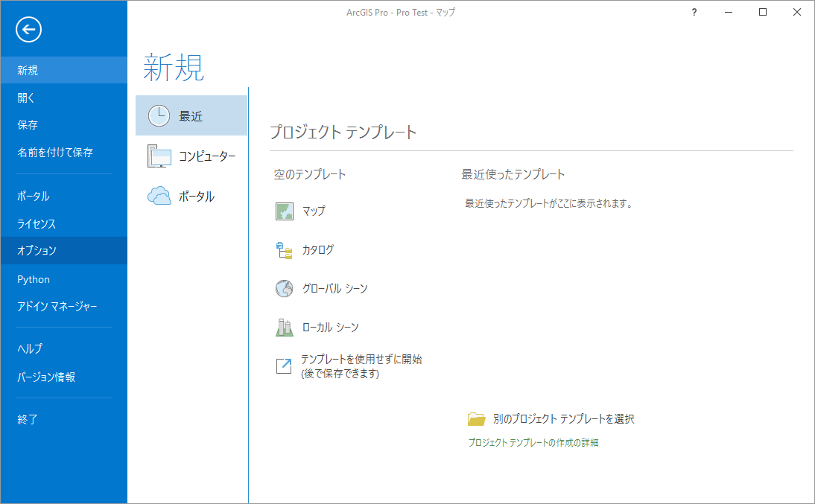Open オプション in the sidebar

(x=64, y=250)
